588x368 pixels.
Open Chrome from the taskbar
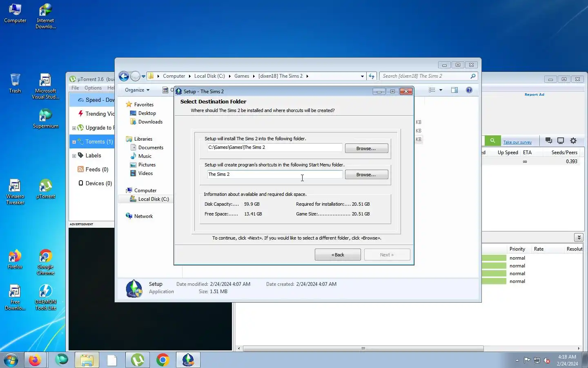163,360
